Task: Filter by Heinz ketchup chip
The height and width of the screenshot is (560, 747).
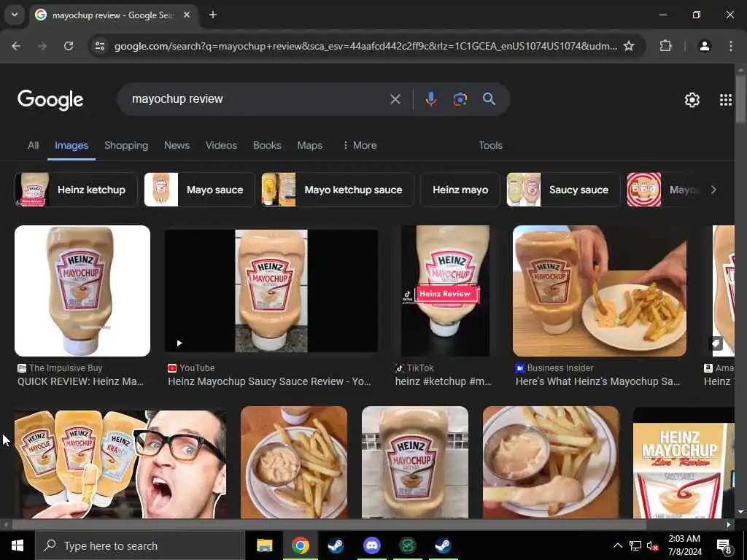Action: click(76, 190)
